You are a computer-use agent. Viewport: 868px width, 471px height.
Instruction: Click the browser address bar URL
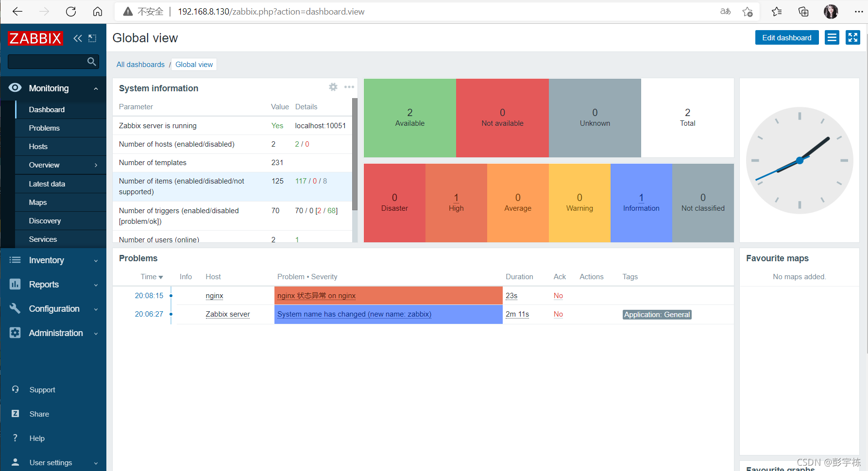coord(271,12)
